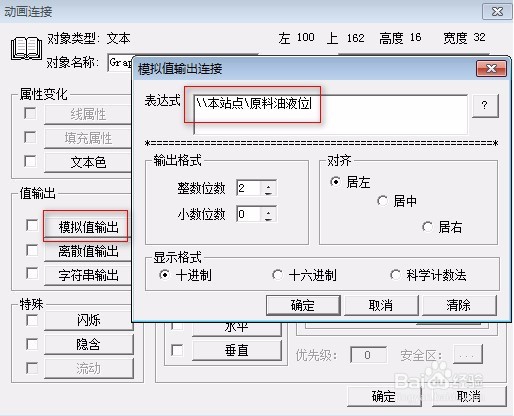The width and height of the screenshot is (514, 416).
Task: Check the 填充属性 checkbox
Action: pyautogui.click(x=30, y=137)
